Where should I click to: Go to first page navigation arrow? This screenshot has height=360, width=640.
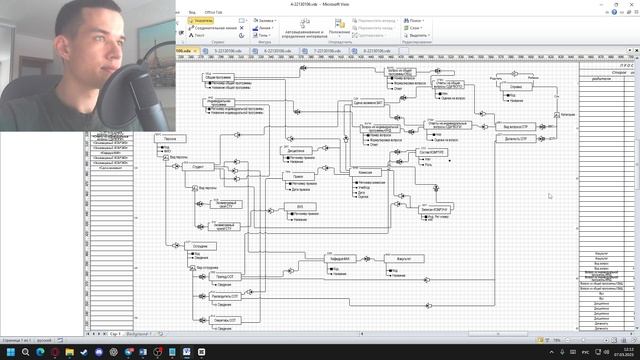(x=88, y=334)
